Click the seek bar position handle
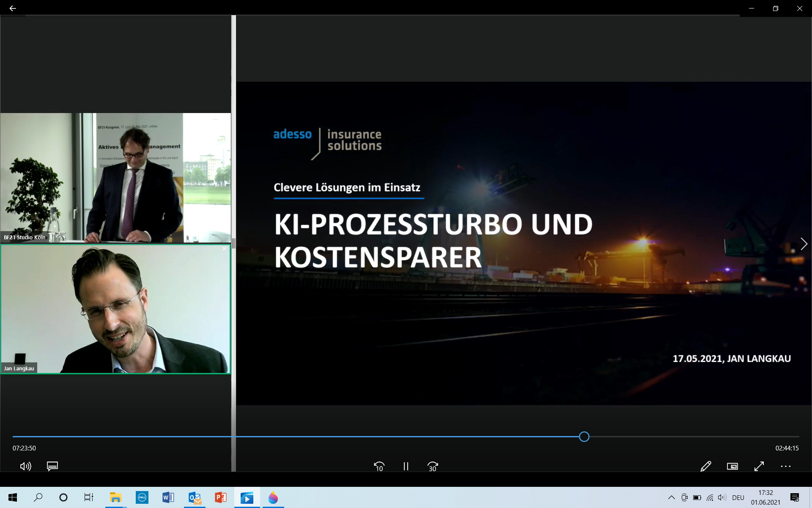This screenshot has width=812, height=508. 584,436
